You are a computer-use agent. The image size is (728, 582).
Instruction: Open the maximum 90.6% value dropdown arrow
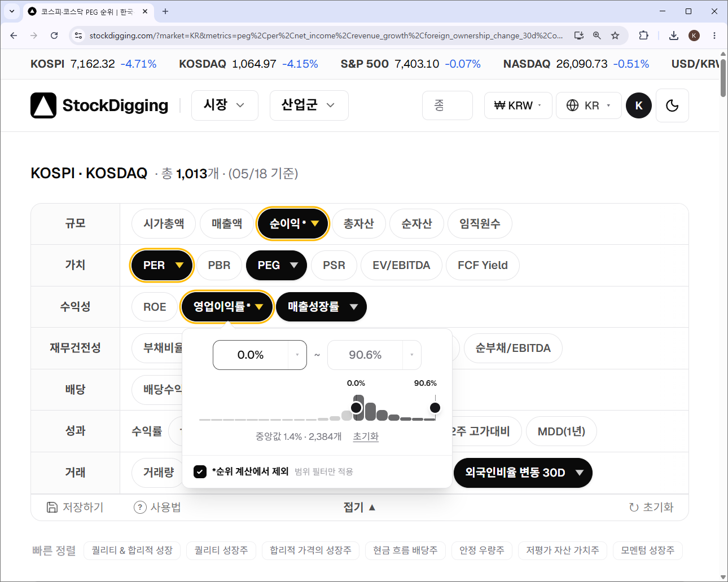[412, 355]
